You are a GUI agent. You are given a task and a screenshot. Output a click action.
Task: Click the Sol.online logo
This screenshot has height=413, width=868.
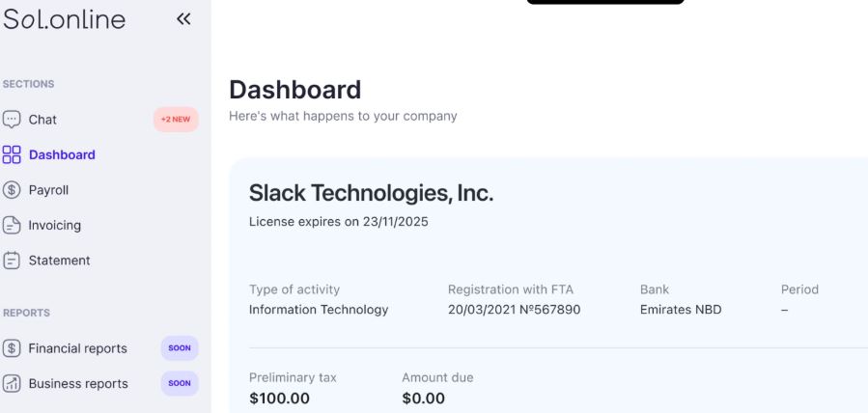click(x=65, y=19)
